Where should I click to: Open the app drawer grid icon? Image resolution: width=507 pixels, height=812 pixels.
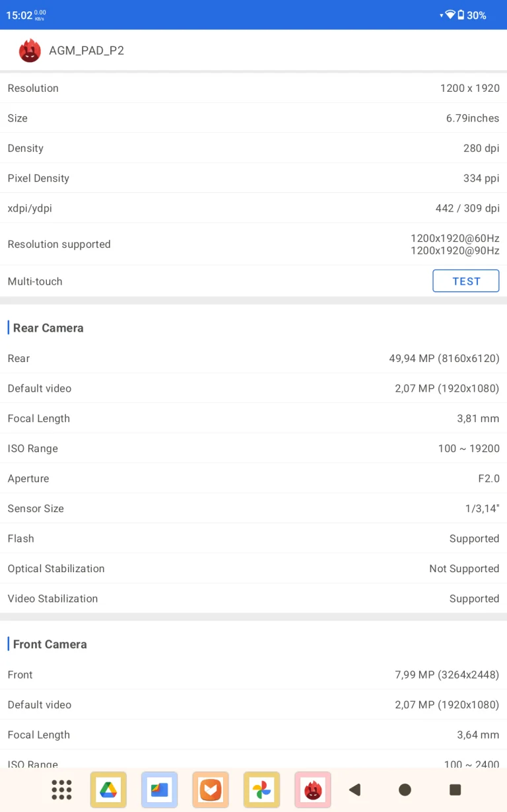point(61,790)
